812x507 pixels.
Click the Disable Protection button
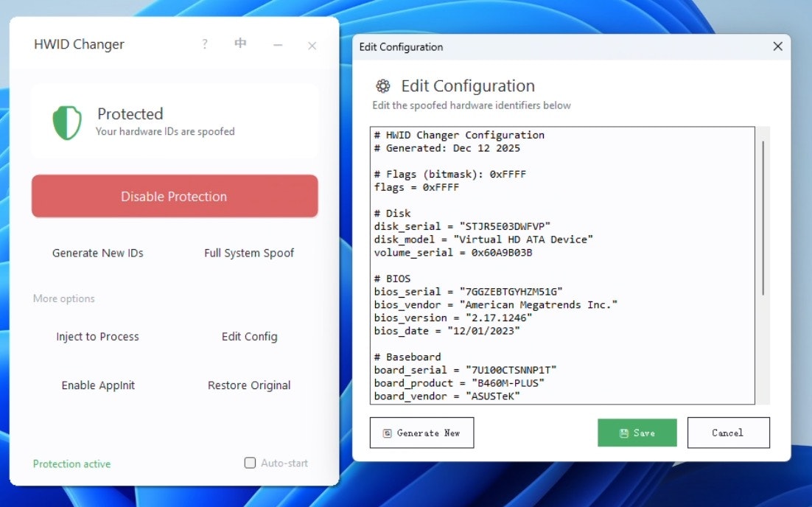pos(175,196)
